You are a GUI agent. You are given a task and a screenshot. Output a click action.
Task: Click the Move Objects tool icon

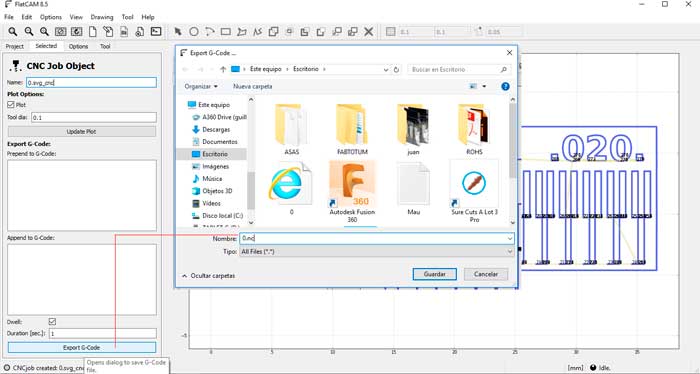[x=337, y=32]
